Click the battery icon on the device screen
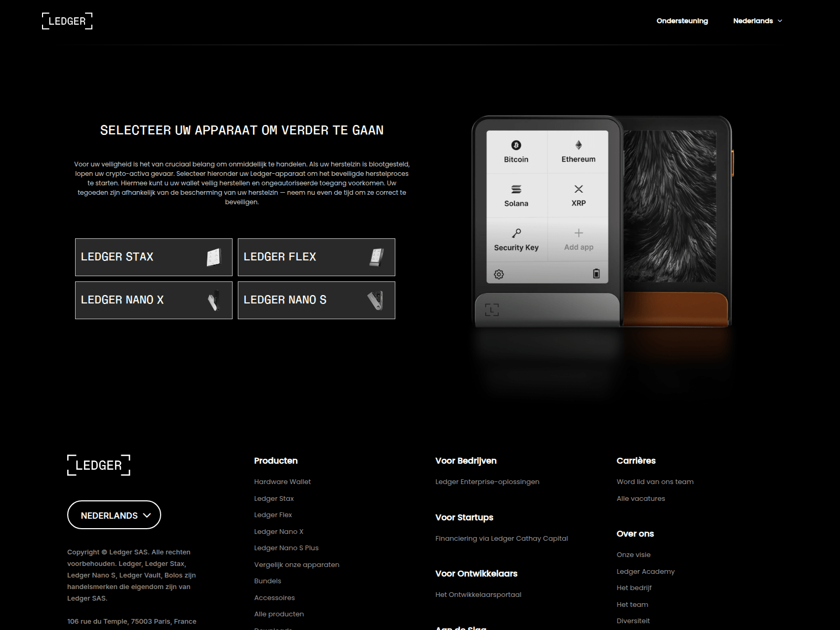Screen dimensions: 840x630 click(x=596, y=274)
